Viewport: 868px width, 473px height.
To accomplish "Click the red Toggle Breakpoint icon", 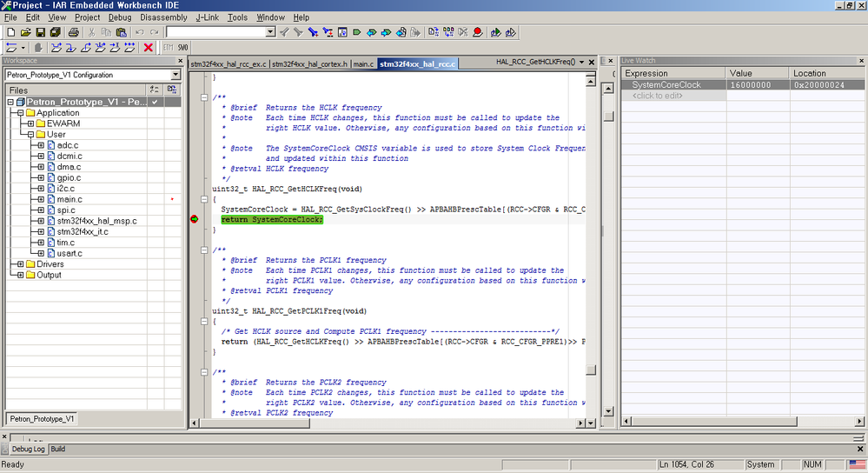I will pyautogui.click(x=478, y=32).
